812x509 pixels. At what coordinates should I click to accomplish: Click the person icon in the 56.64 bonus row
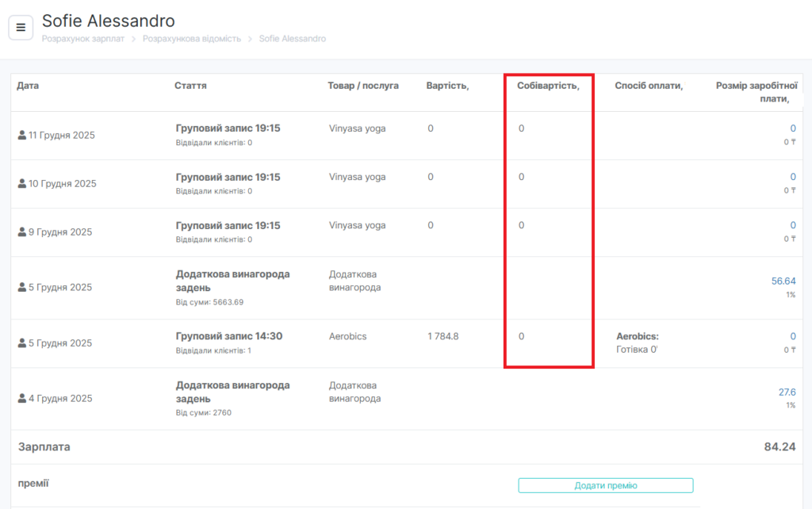(22, 287)
